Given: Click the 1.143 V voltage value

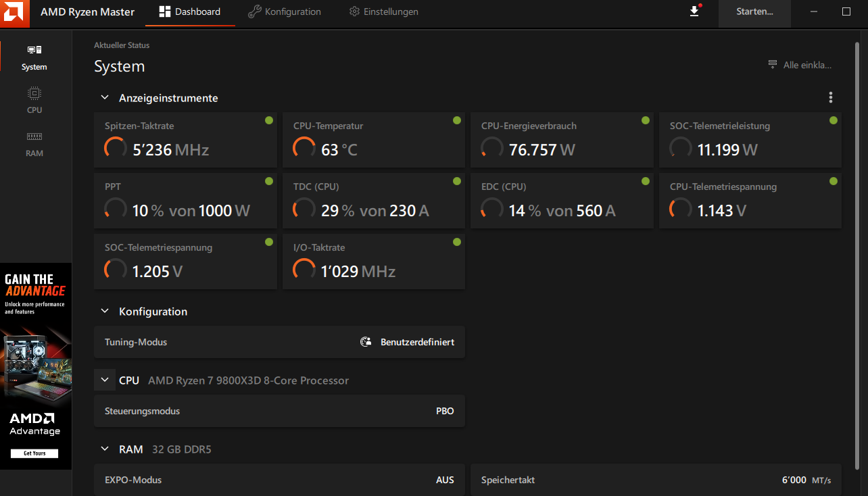Looking at the screenshot, I should 722,210.
